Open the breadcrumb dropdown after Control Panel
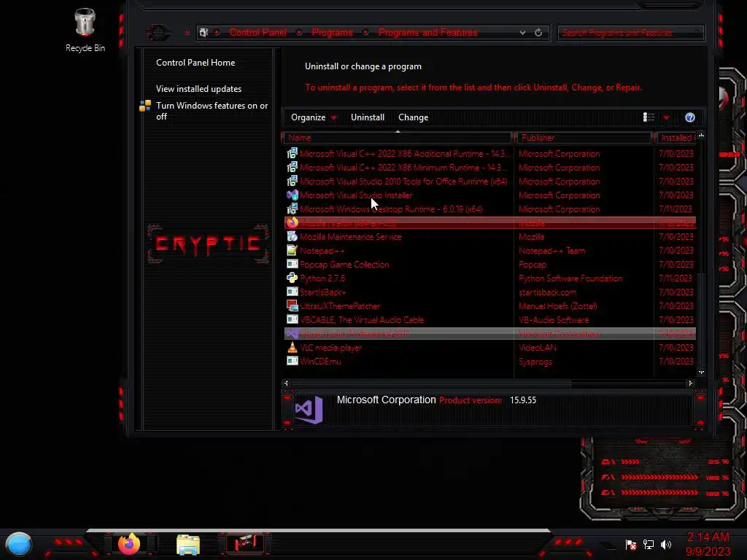Image resolution: width=747 pixels, height=560 pixels. [x=298, y=32]
